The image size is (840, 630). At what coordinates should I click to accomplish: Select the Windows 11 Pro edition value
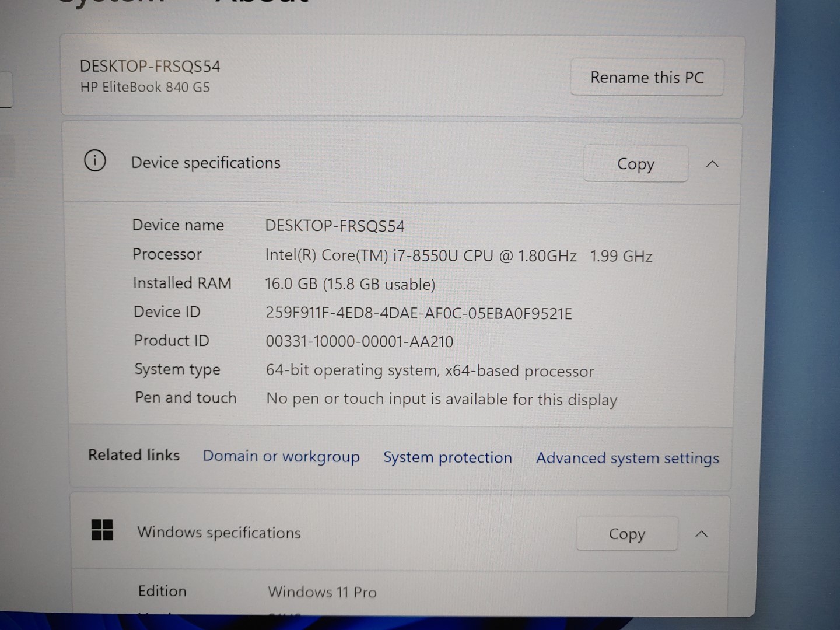(322, 592)
